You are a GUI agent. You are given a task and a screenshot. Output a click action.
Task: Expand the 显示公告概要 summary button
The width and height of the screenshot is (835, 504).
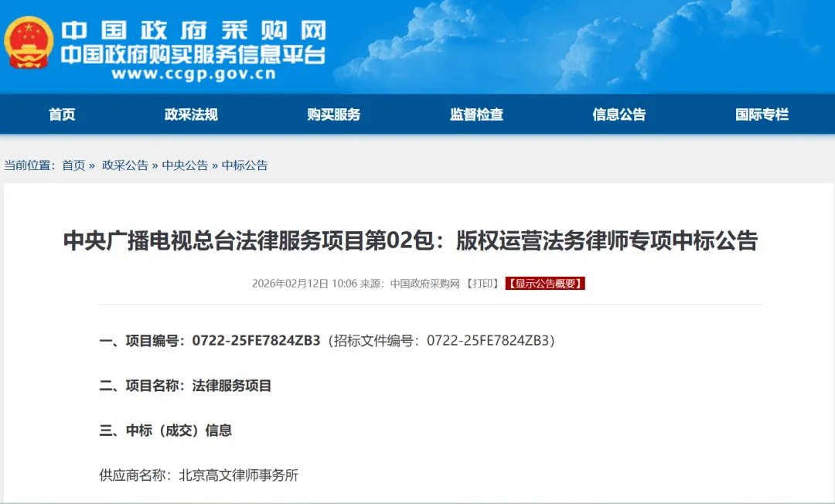545,284
